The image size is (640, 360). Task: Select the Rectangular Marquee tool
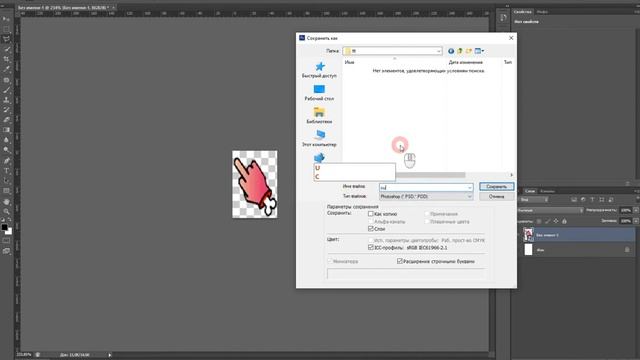(x=6, y=29)
